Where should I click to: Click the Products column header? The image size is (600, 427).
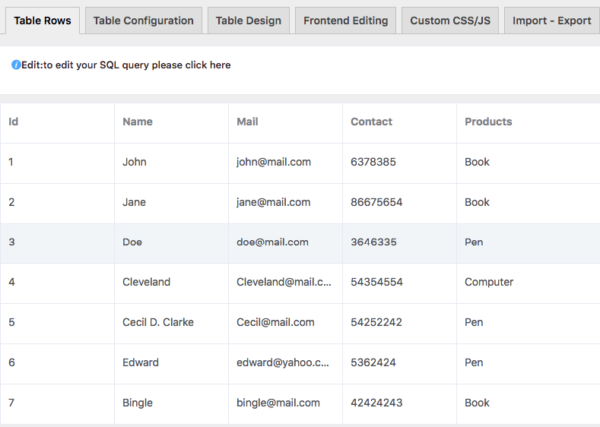click(x=488, y=122)
